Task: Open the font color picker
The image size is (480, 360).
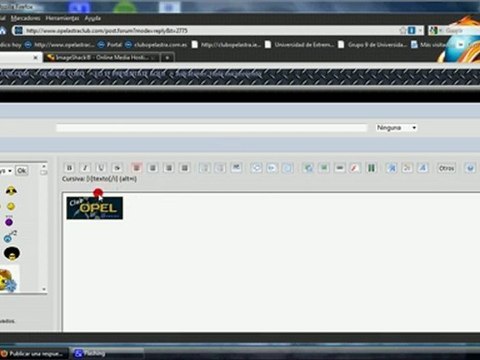Action: (407, 168)
